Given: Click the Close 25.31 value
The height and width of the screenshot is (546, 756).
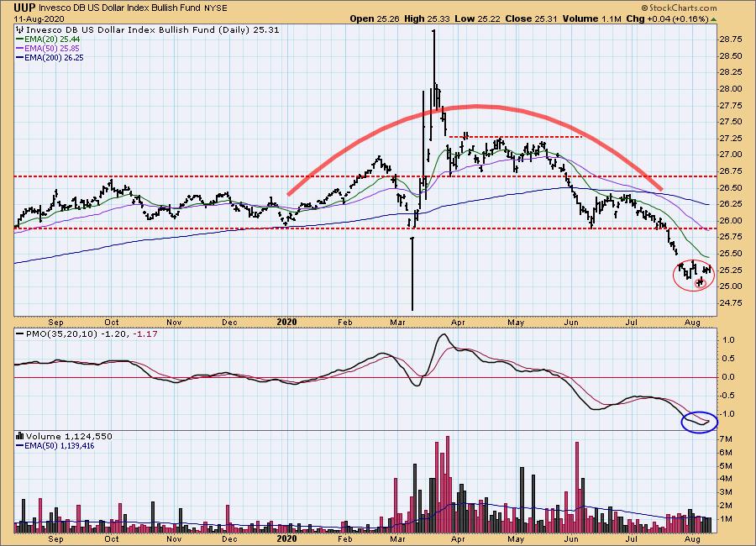Looking at the screenshot, I should (x=531, y=18).
